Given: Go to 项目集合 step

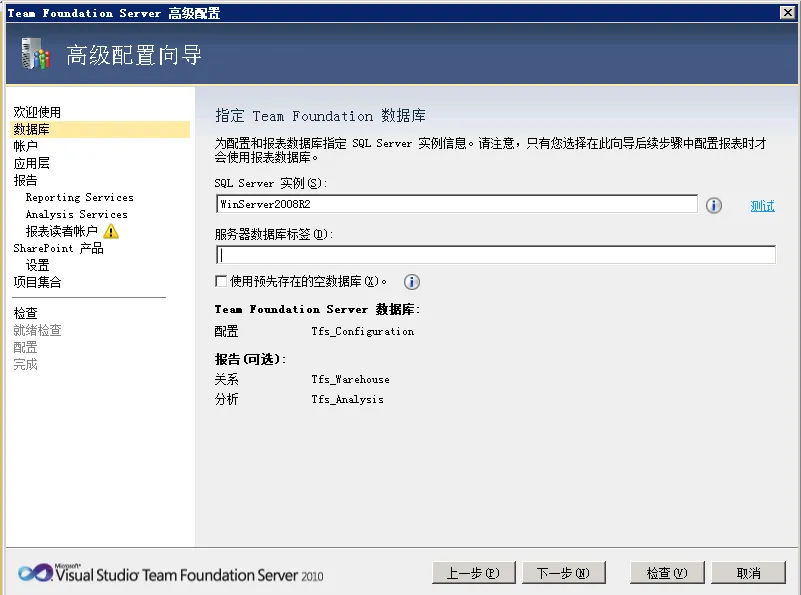Looking at the screenshot, I should tap(37, 282).
